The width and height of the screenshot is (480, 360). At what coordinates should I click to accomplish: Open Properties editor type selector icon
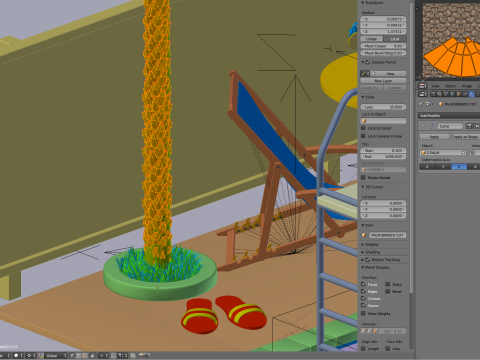[x=422, y=94]
